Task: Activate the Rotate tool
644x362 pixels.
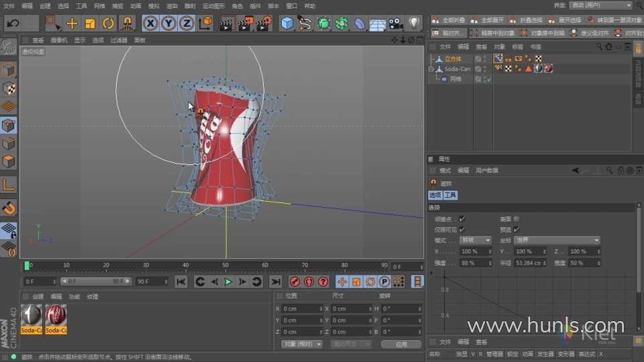Action: (108, 23)
